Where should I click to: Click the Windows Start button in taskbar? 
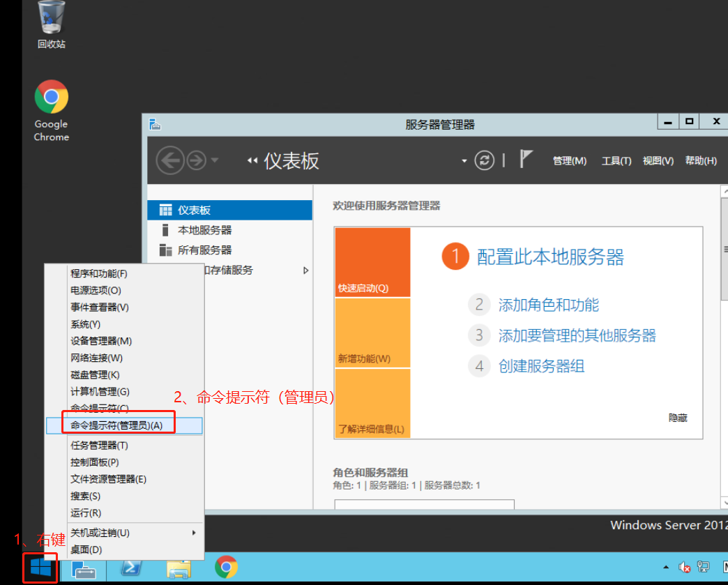[40, 568]
